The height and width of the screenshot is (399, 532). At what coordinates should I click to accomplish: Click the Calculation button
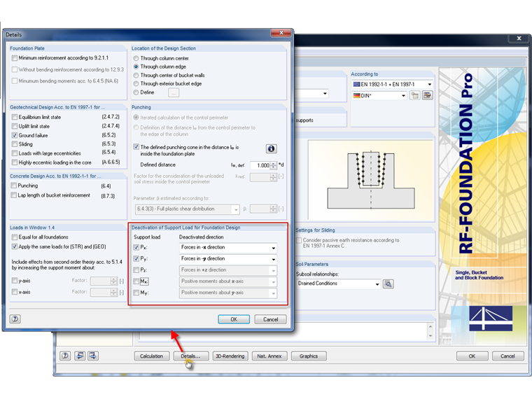[x=152, y=356]
